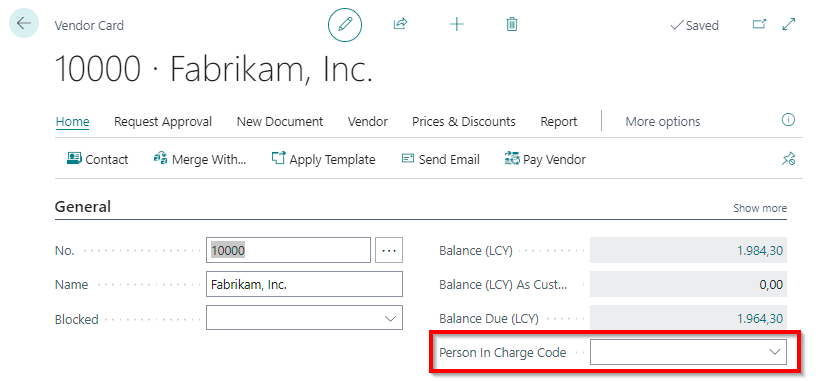Click the Saved status indicator
Viewport: 835px width, 381px height.
pyautogui.click(x=694, y=25)
